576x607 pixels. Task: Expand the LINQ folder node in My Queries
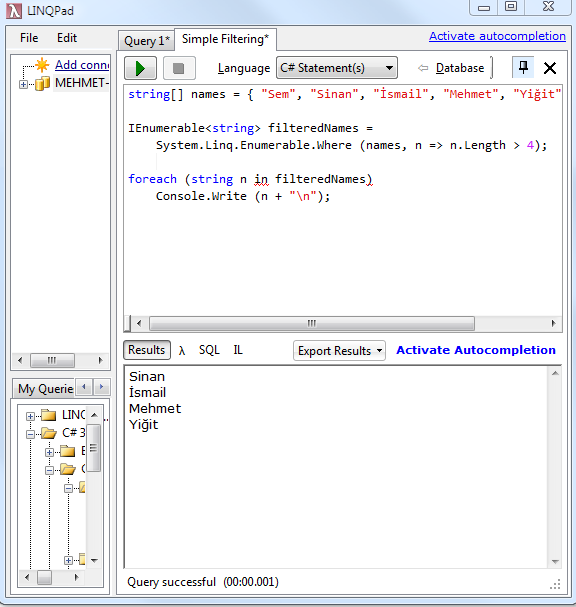coord(30,416)
